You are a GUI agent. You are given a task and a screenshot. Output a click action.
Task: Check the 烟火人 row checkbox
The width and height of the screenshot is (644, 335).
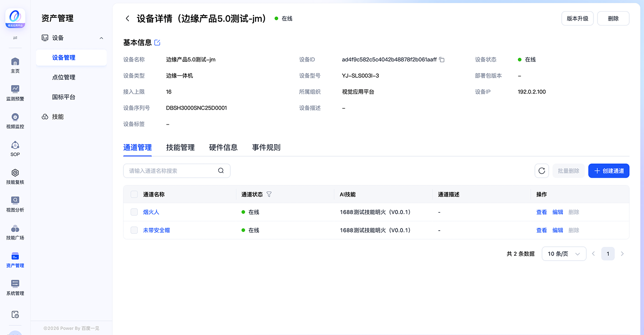tap(134, 212)
